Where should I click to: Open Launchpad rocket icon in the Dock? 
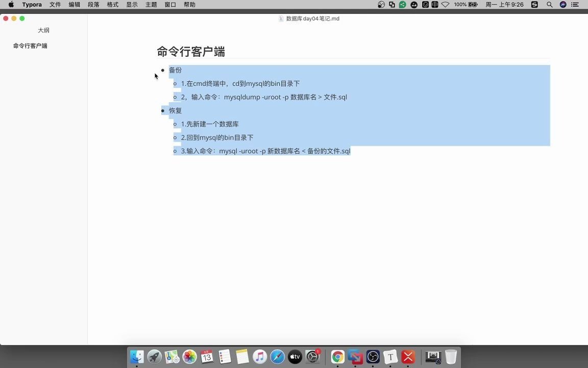[x=154, y=357]
